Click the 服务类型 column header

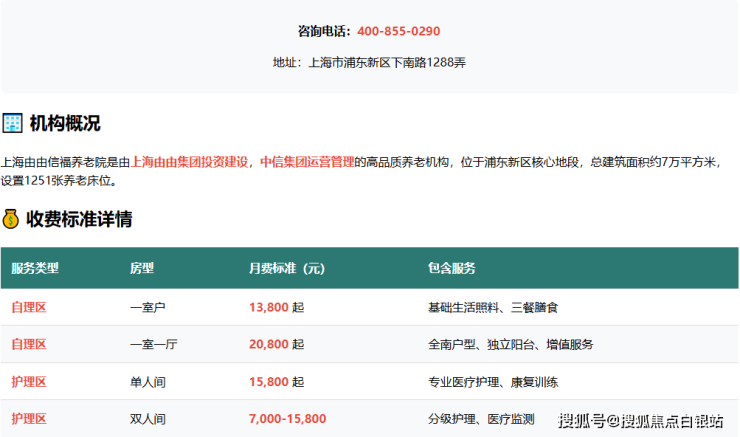click(x=35, y=269)
